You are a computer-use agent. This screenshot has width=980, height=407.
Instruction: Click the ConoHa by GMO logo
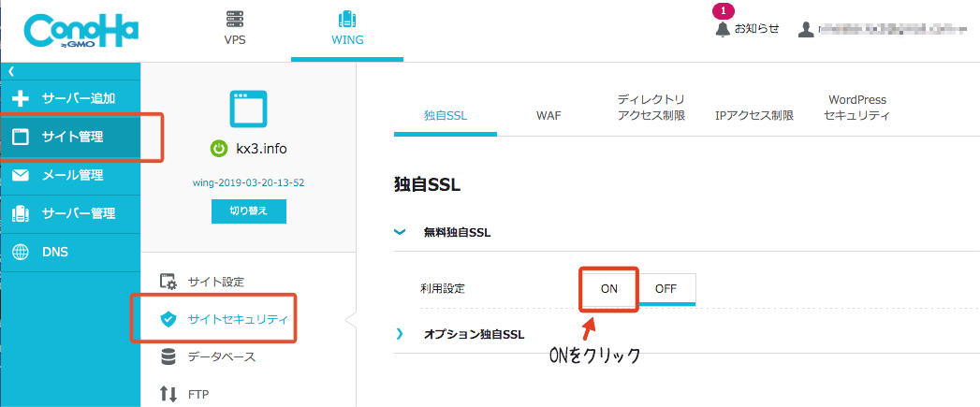80,31
